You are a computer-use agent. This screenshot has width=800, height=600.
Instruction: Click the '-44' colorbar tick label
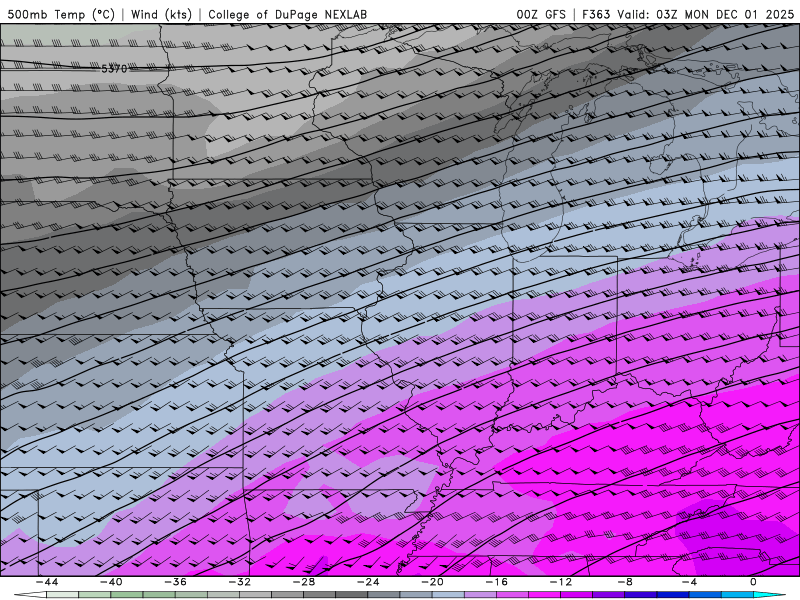coord(47,582)
